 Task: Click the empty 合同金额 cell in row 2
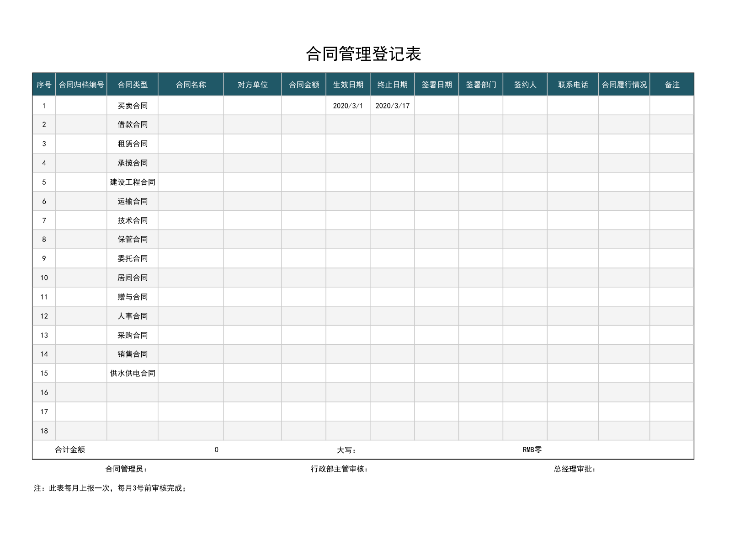click(x=304, y=124)
